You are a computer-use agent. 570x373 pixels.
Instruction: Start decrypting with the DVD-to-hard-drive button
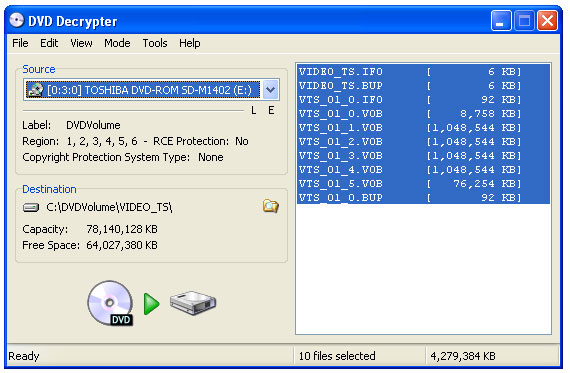click(x=152, y=303)
